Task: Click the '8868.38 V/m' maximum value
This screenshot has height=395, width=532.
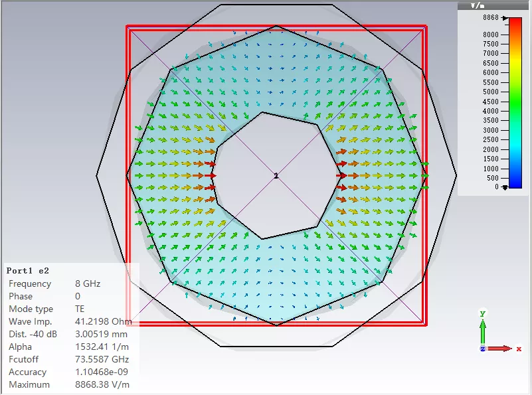Action: [x=102, y=384]
